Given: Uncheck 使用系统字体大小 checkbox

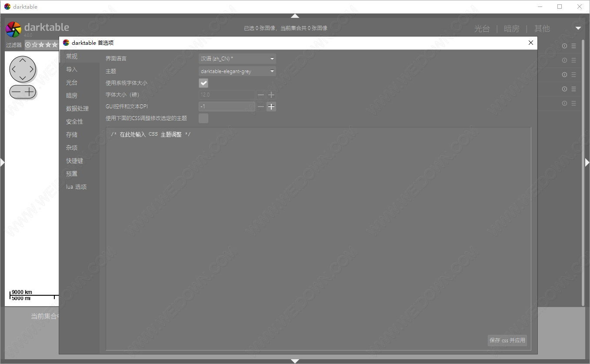Looking at the screenshot, I should click(x=203, y=83).
